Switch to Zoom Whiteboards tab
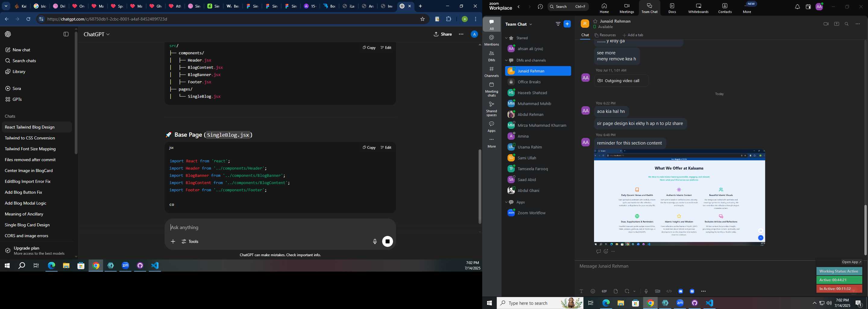Screen dimensions: 868x309 pyautogui.click(x=698, y=8)
